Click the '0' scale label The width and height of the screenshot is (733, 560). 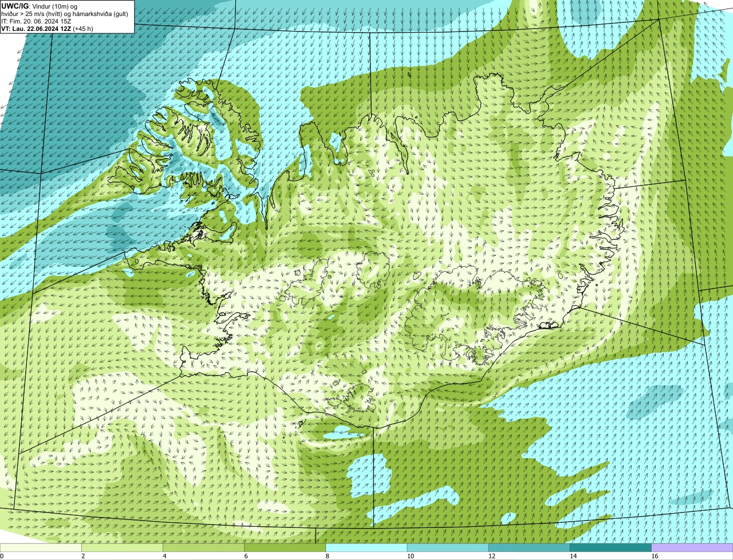(x=2, y=556)
